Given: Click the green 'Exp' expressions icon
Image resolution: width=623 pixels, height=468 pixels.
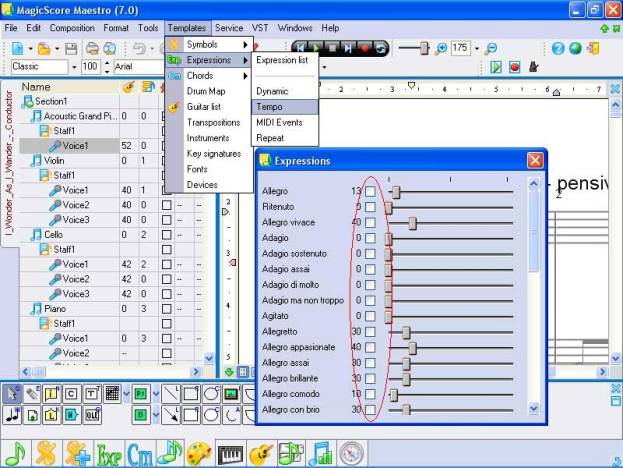Looking at the screenshot, I should click(109, 454).
